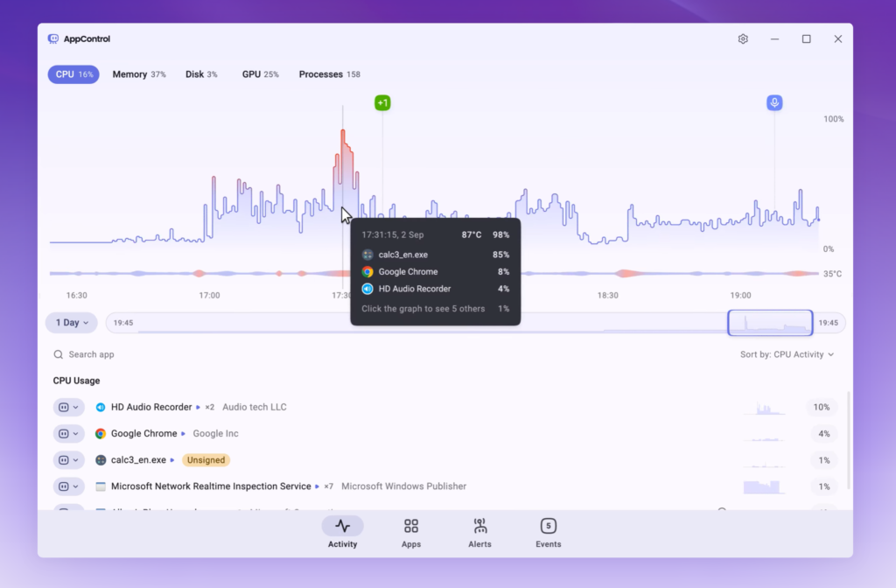This screenshot has width=896, height=588.
Task: Open the Apps grid view
Action: point(411,526)
